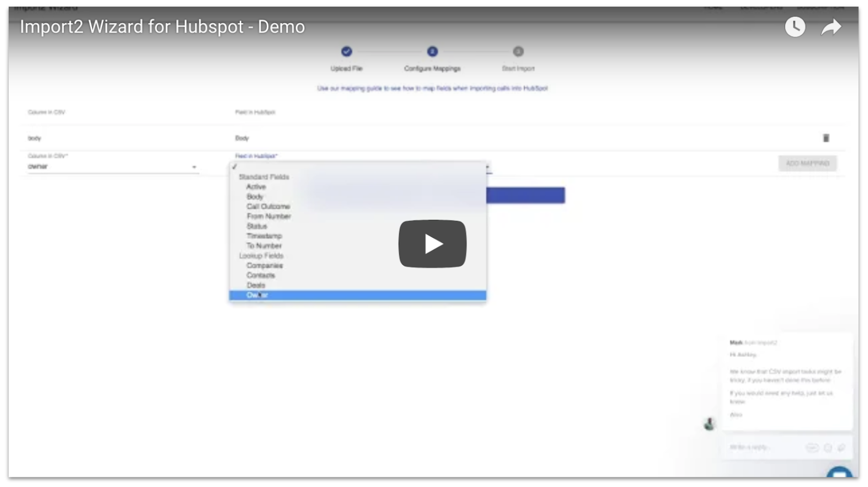Open the Column in CSV owner dropdown
The height and width of the screenshot is (487, 868).
pos(112,167)
